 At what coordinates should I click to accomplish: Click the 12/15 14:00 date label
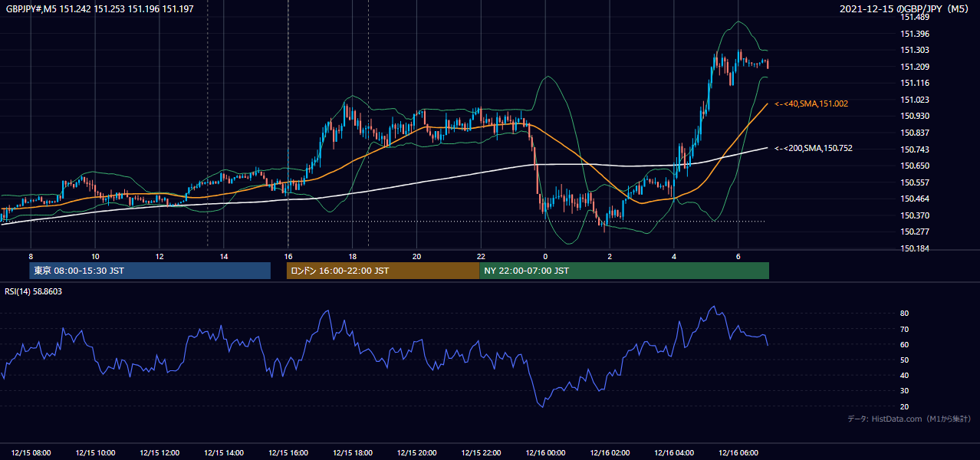(x=224, y=452)
